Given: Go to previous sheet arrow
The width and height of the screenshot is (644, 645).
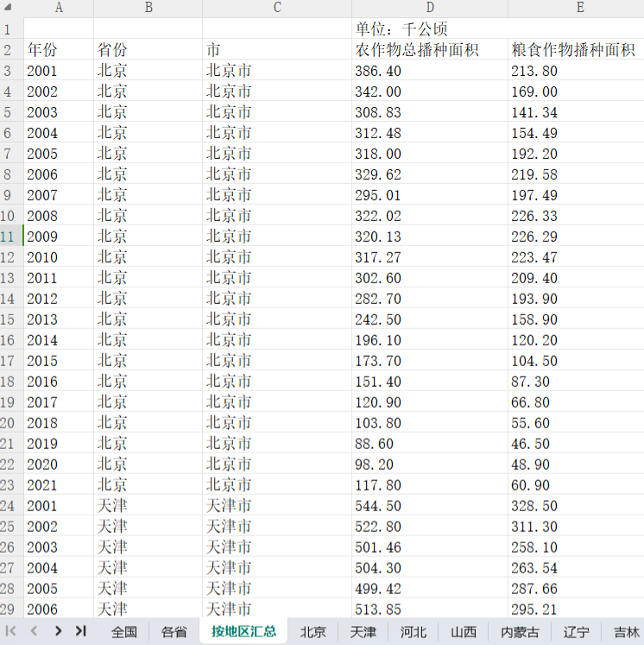Looking at the screenshot, I should 35,631.
